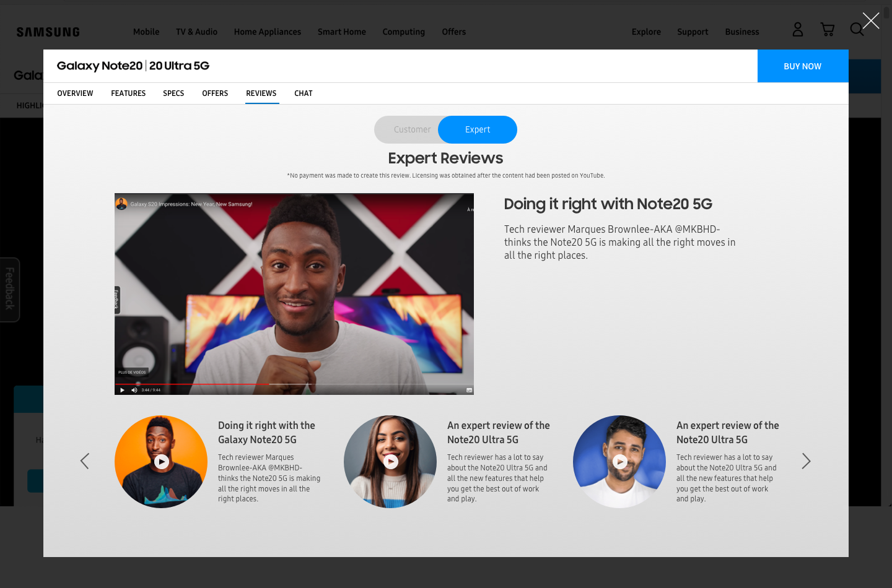This screenshot has width=892, height=588.
Task: Play the woman reviewer's Note20 Ultra video
Action: [390, 462]
